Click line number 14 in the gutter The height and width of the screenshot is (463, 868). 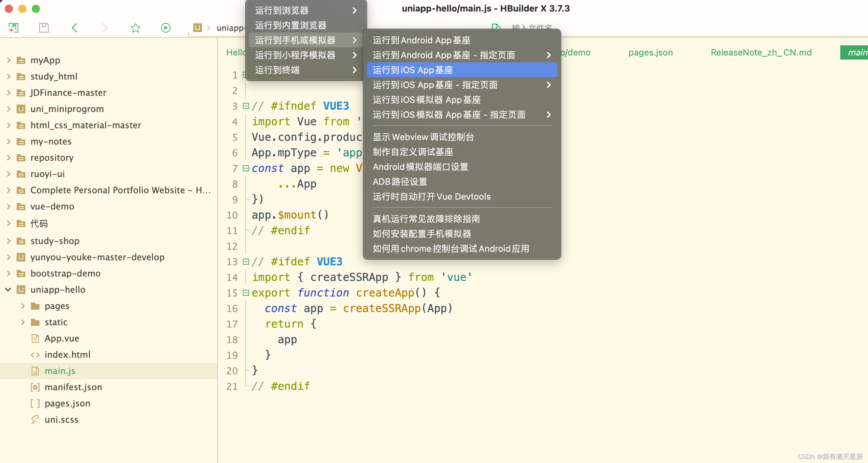coord(232,277)
